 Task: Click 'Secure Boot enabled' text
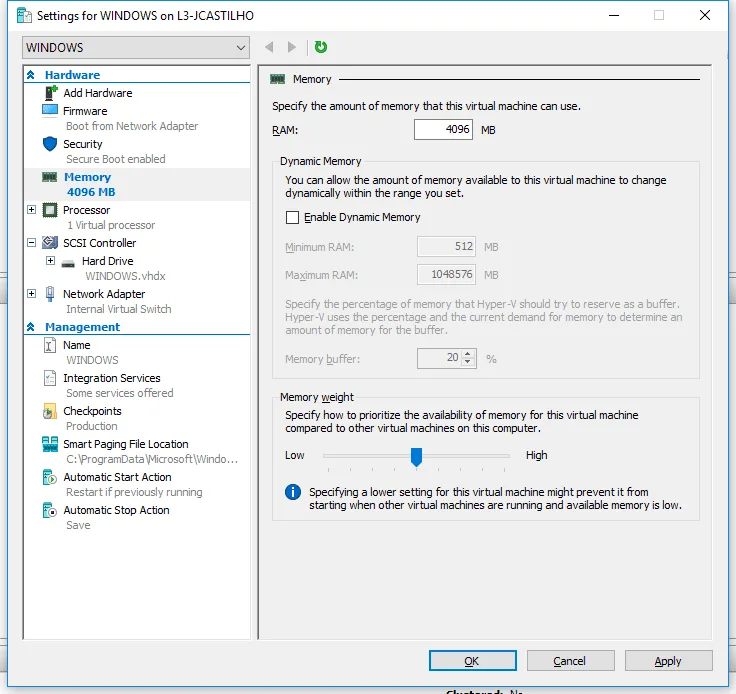pyautogui.click(x=115, y=159)
